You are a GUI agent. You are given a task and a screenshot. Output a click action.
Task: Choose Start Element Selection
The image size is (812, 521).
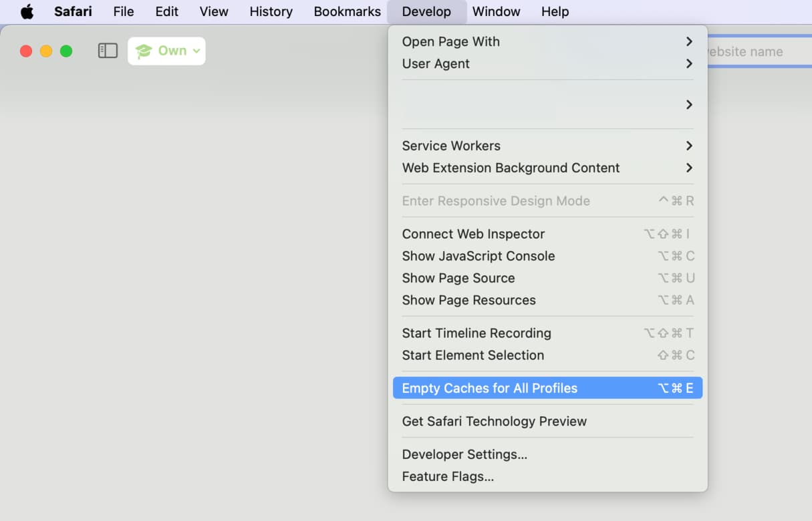click(x=547, y=355)
